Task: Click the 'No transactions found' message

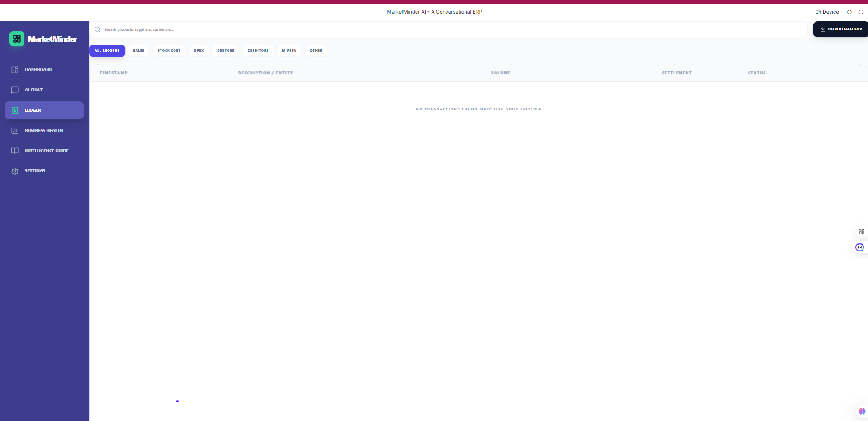Action: click(479, 109)
